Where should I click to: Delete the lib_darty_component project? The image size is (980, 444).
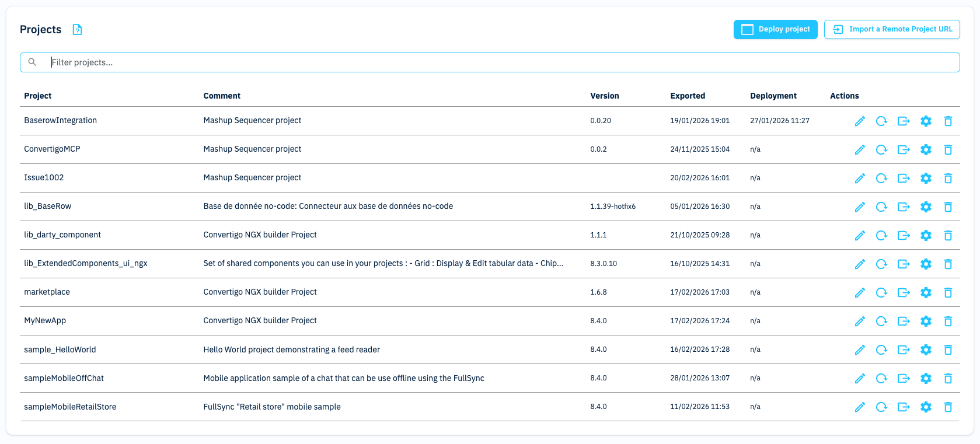click(948, 235)
